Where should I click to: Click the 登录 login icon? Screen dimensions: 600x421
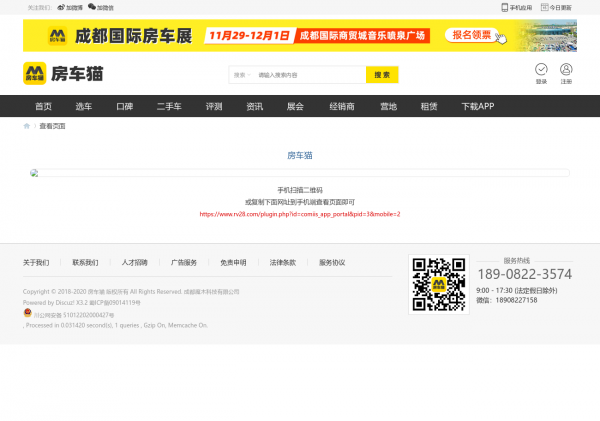coord(541,69)
